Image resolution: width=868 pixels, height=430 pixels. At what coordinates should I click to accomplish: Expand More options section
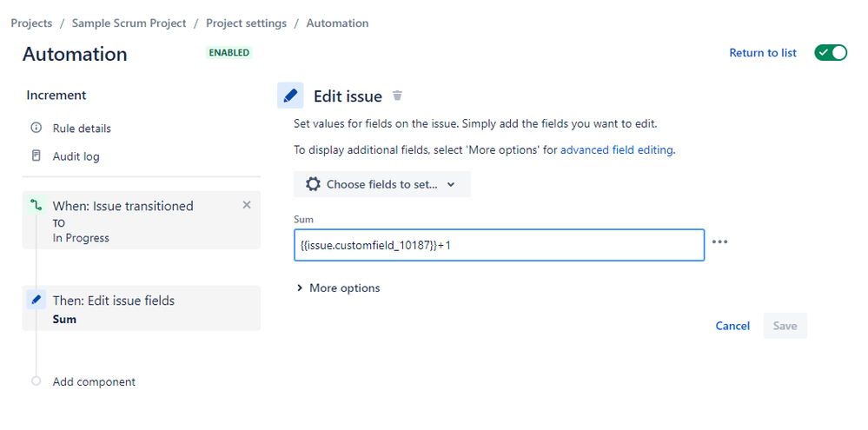338,288
